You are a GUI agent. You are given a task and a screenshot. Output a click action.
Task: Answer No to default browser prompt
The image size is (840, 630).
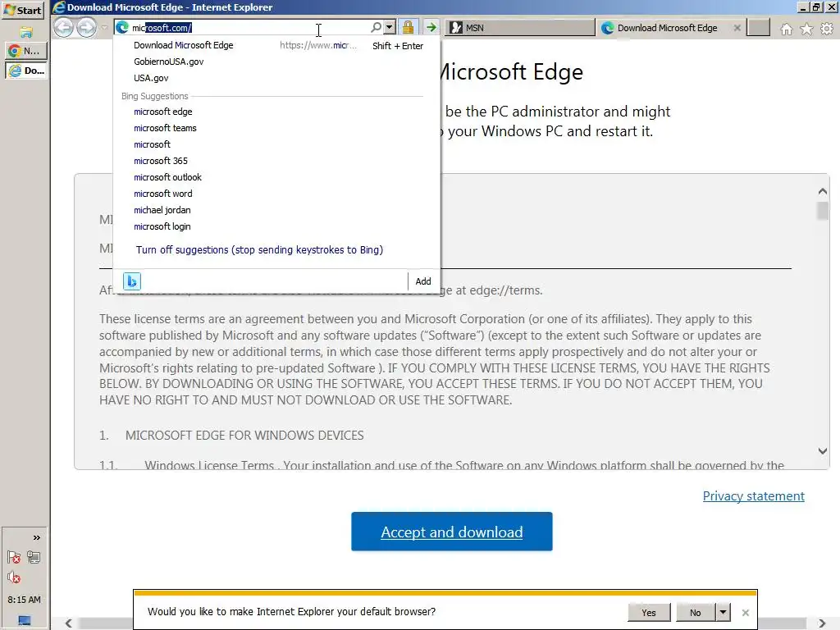696,612
